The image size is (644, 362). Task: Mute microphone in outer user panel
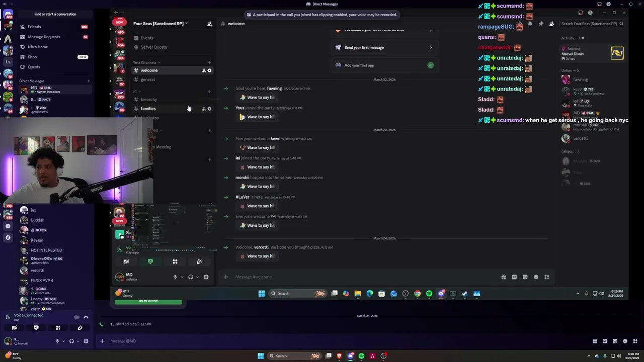click(x=57, y=341)
